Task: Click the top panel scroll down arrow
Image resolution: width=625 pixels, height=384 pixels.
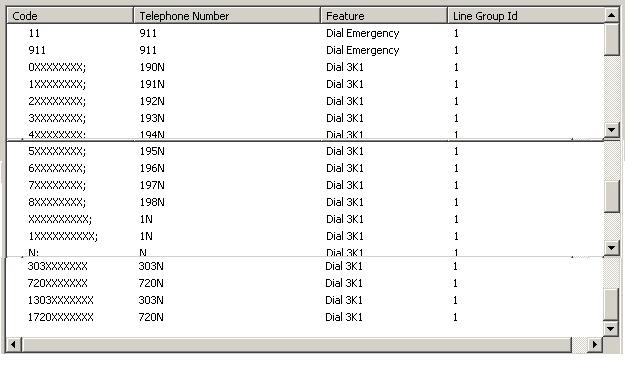Action: pyautogui.click(x=611, y=130)
